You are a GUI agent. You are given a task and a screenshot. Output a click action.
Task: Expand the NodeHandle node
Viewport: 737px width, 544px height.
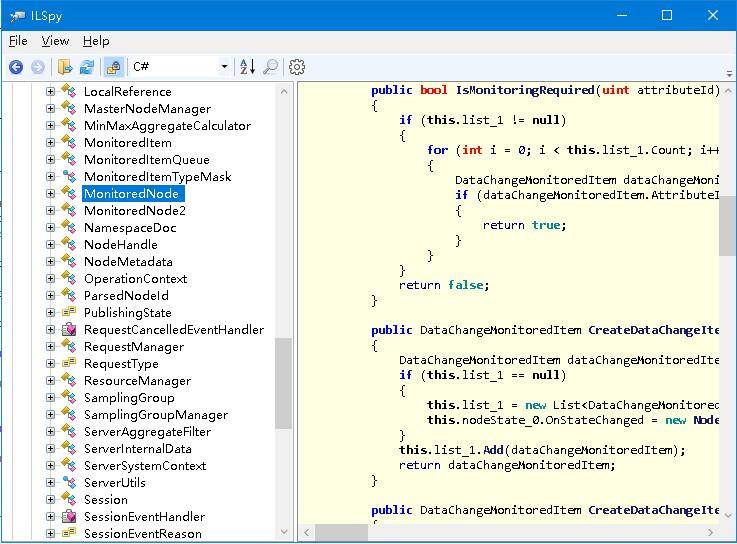click(50, 244)
